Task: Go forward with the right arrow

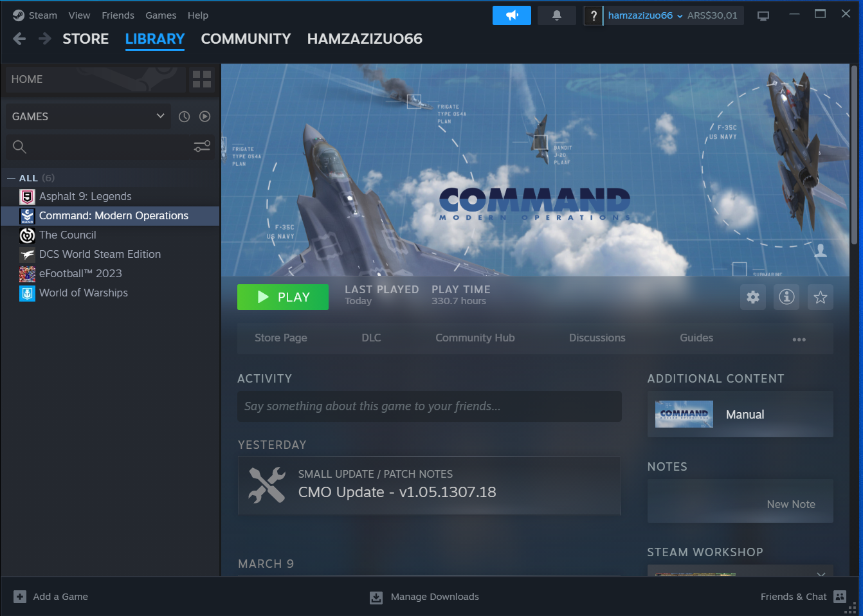Action: (45, 39)
